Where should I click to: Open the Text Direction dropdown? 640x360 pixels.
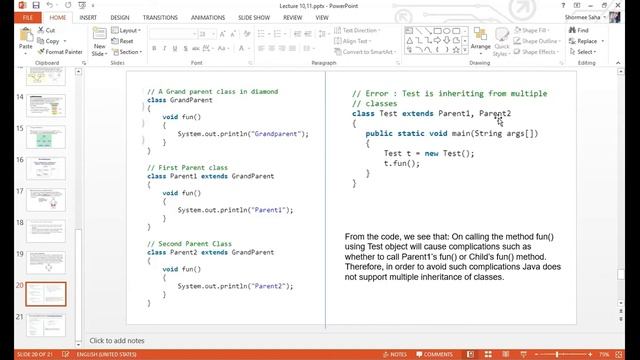pyautogui.click(x=358, y=30)
